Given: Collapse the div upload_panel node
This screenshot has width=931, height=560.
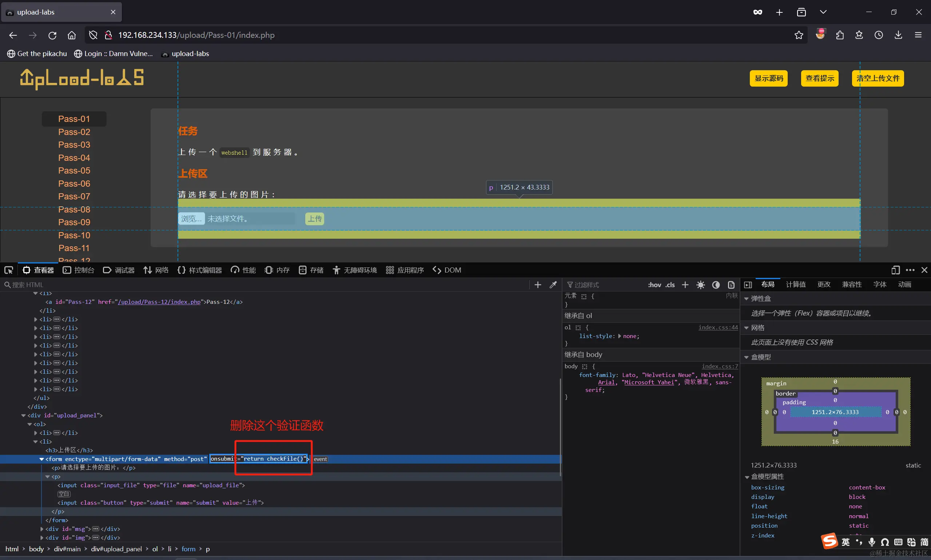Looking at the screenshot, I should pyautogui.click(x=23, y=416).
